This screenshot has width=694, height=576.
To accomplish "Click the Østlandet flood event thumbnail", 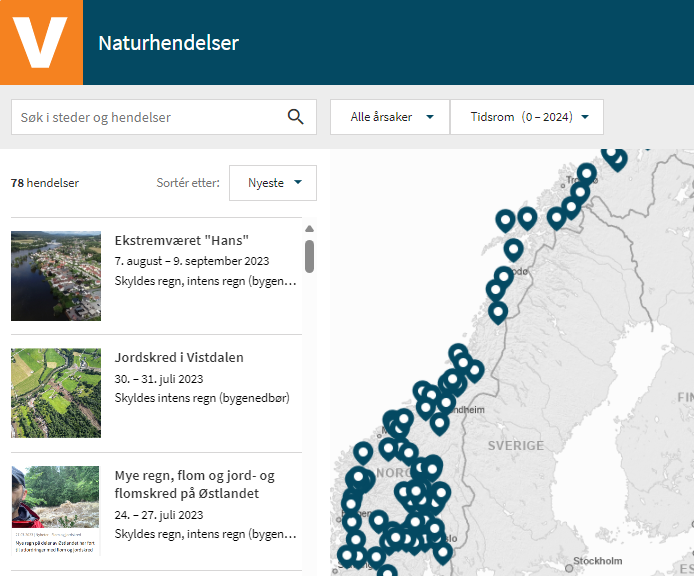I will (56, 510).
